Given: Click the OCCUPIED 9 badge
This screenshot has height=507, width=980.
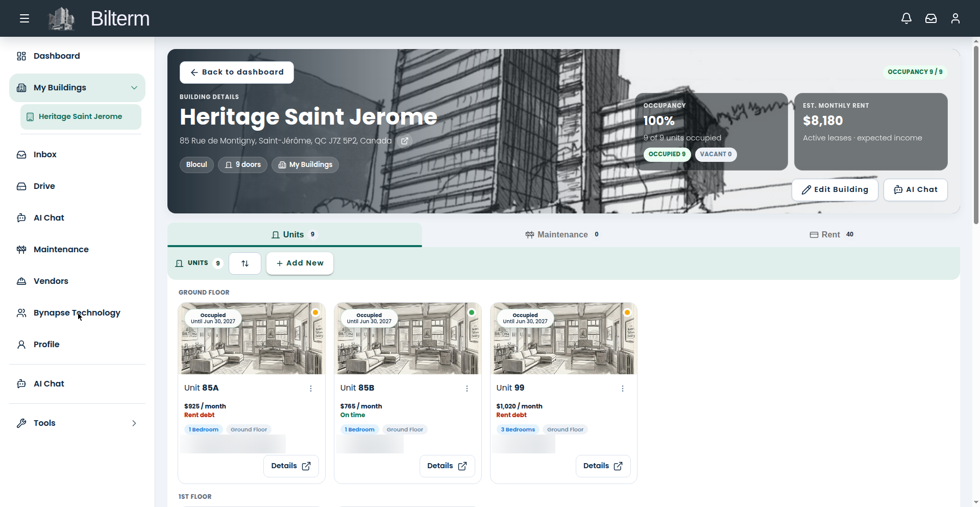Looking at the screenshot, I should click(667, 155).
